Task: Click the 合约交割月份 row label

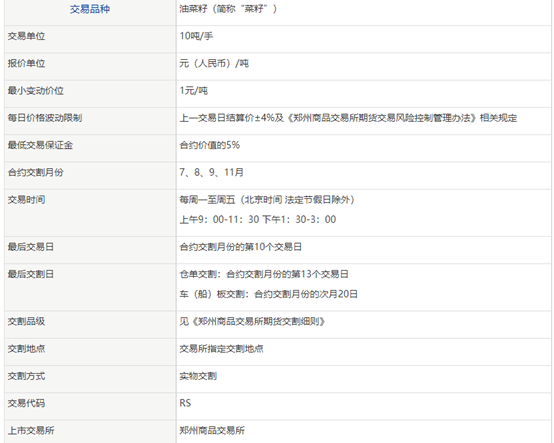Action: pyautogui.click(x=36, y=172)
